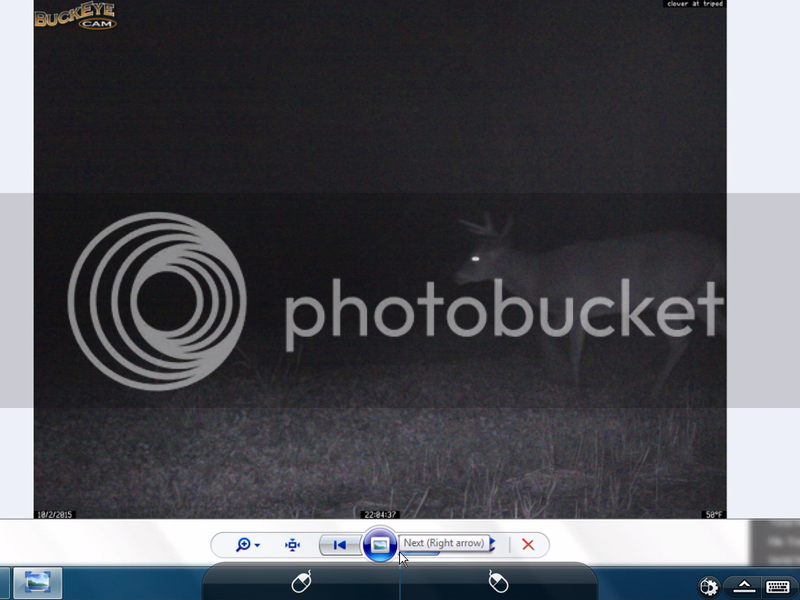Click the 22:04:37 time stamp

(x=380, y=514)
